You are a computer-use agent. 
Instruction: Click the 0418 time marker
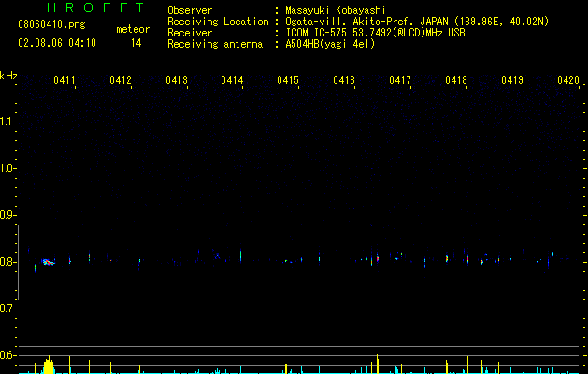pyautogui.click(x=456, y=80)
